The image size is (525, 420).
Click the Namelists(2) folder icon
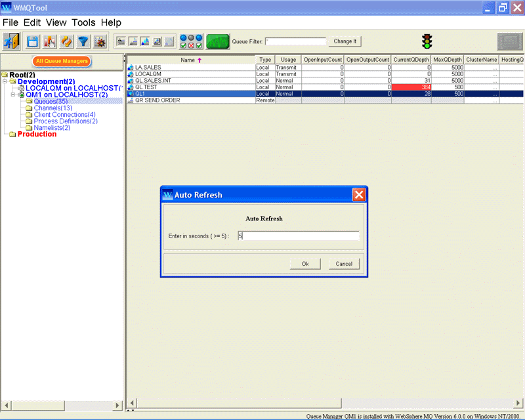tap(29, 128)
